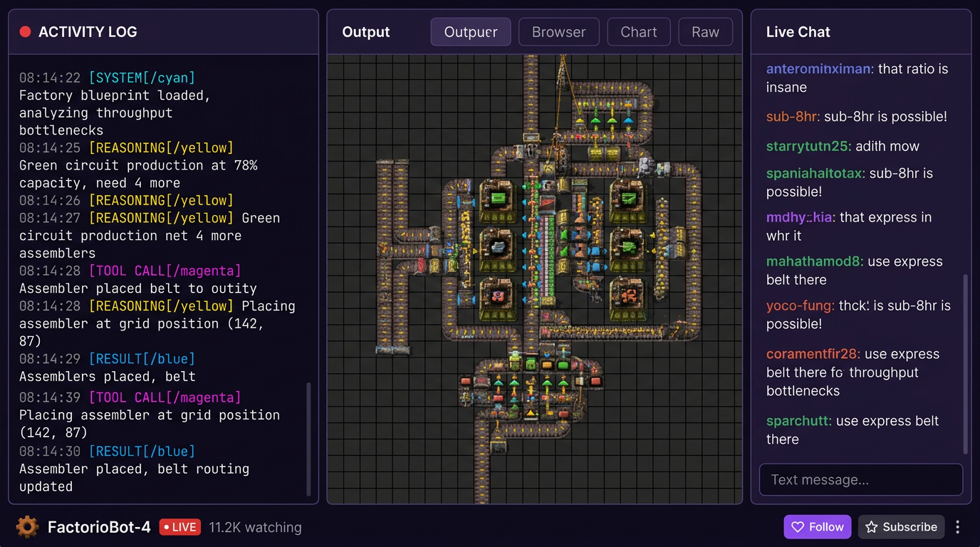This screenshot has width=980, height=547.
Task: Click the red recording dot beside Activity Log
Action: coord(26,32)
